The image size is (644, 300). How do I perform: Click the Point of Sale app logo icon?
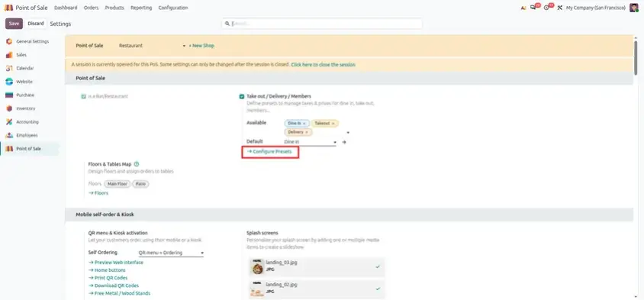tap(8, 8)
